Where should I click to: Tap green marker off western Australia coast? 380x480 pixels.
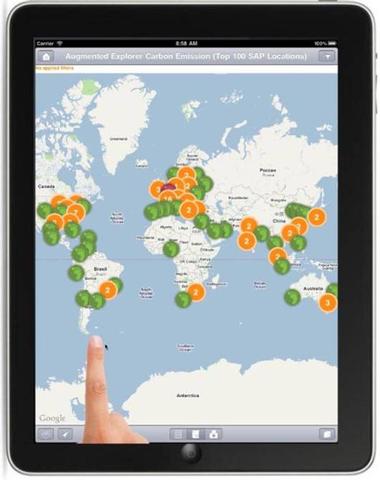click(x=292, y=297)
